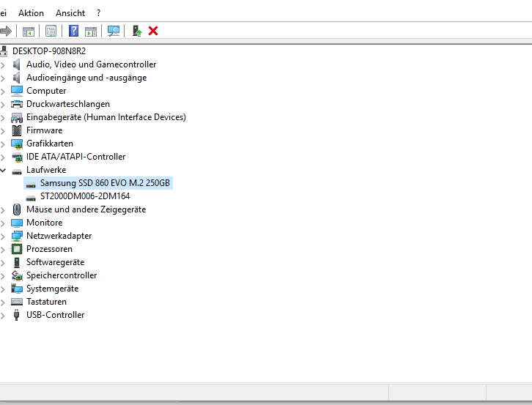Click the show/hide console tree icon
The image size is (532, 405).
point(29,31)
